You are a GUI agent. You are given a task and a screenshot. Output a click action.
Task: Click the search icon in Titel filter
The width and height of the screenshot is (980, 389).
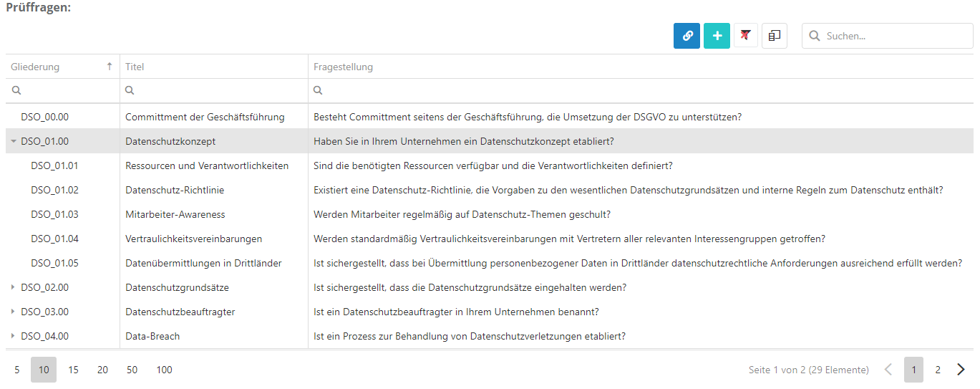[x=130, y=91]
